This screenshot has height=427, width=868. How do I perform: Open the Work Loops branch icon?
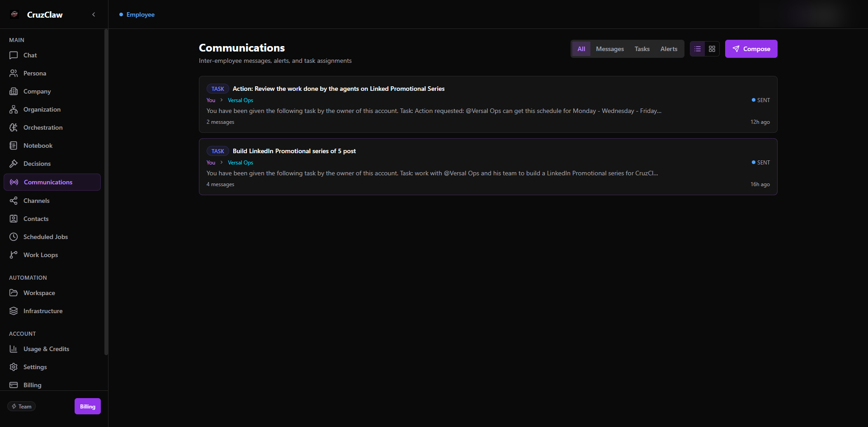tap(14, 255)
